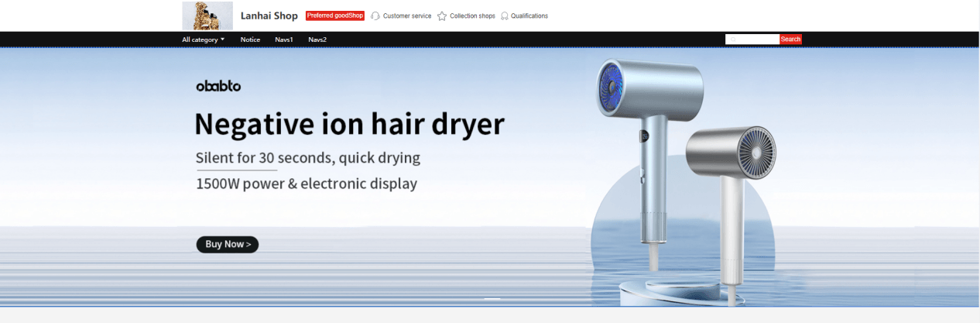980x323 pixels.
Task: Go to the Navs2 menu item
Action: [x=317, y=40]
